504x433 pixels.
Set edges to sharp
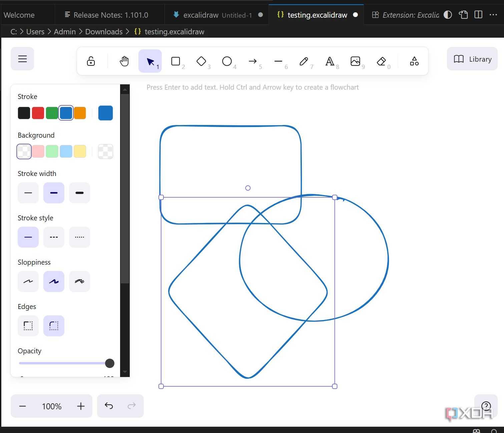point(28,326)
